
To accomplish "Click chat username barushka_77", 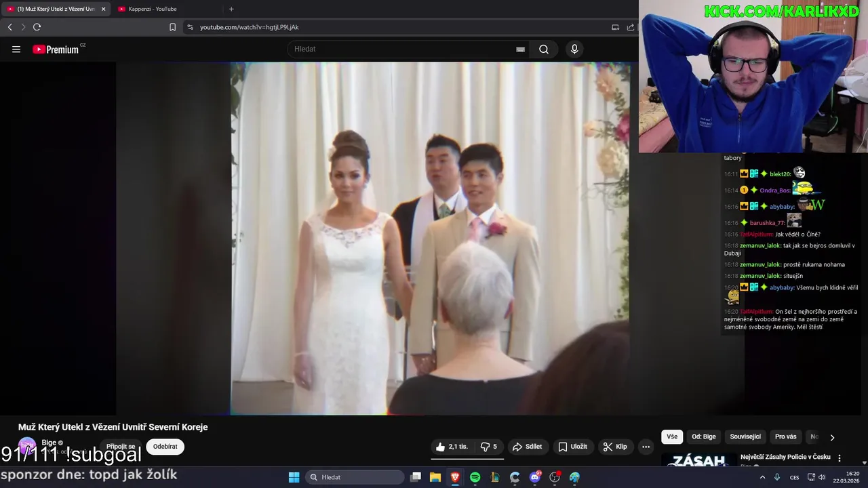I will 767,223.
